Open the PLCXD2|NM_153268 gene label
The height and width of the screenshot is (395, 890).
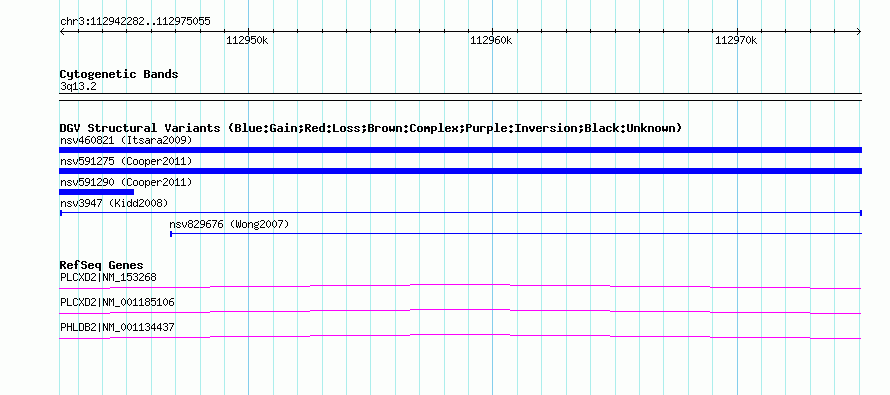[x=108, y=278]
